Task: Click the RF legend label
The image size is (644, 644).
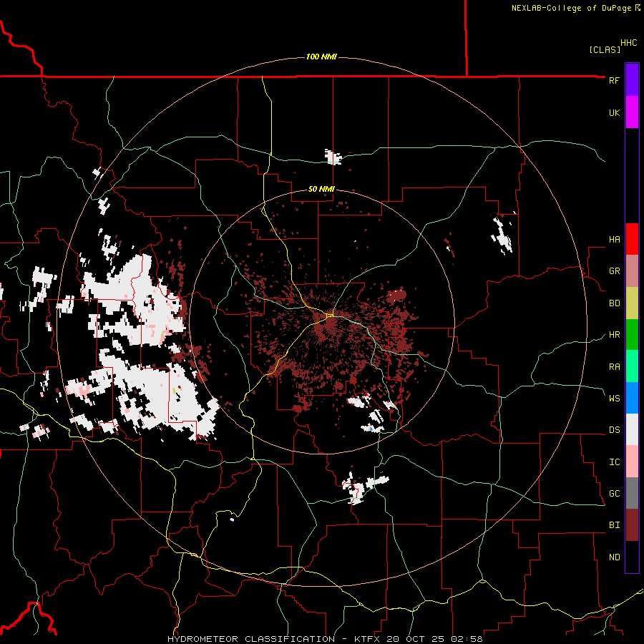Action: (614, 80)
